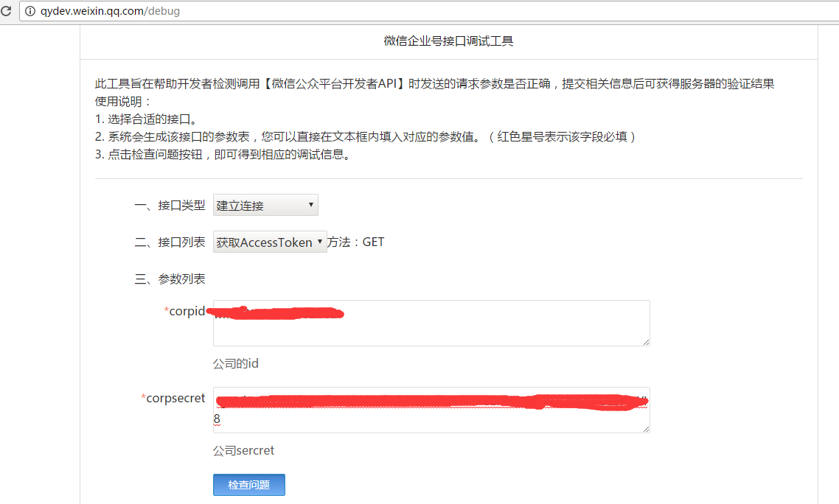Screen dimensions: 839x504
Task: Click the *corpsecret field label
Action: (173, 398)
